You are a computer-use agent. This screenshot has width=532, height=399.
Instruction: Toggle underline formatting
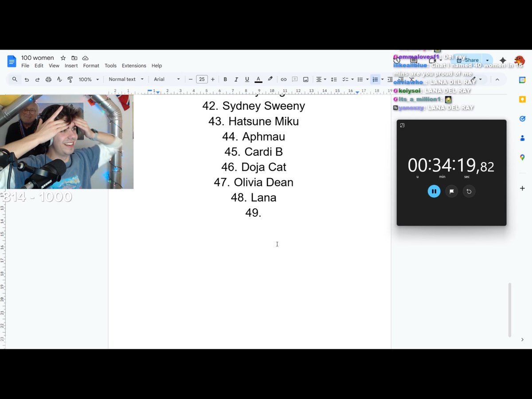(246, 79)
